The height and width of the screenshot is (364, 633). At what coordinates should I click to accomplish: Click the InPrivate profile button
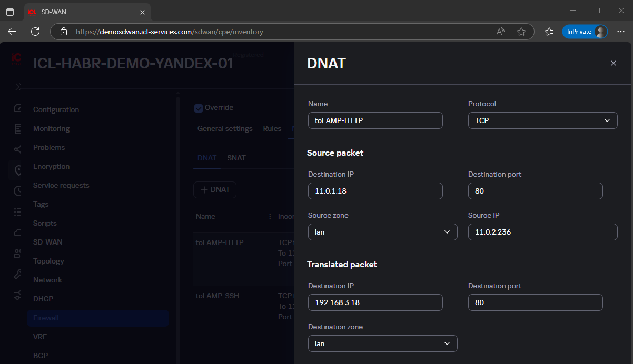(585, 32)
